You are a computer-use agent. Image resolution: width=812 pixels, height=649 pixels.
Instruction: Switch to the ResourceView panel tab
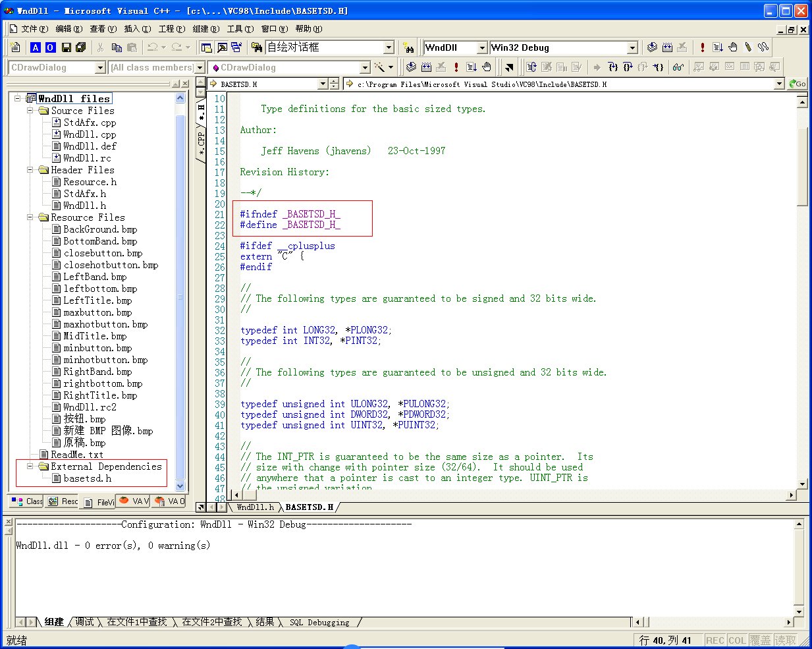[x=63, y=501]
